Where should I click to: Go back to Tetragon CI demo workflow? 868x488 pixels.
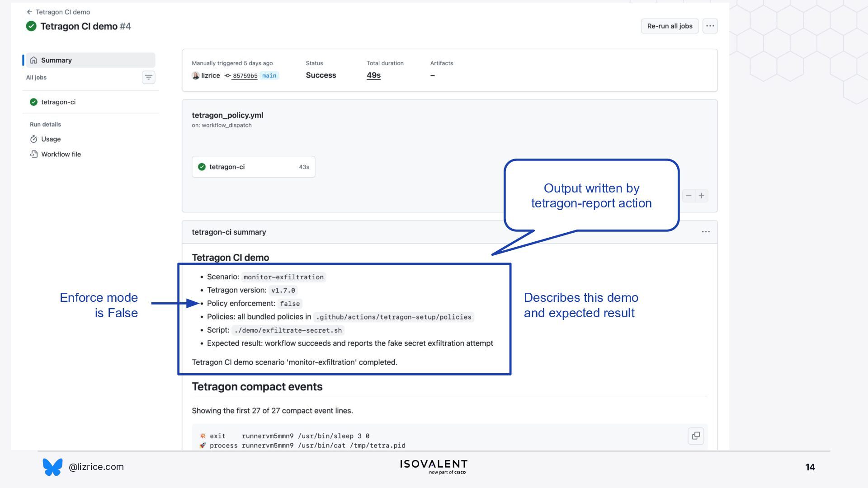[x=58, y=12]
